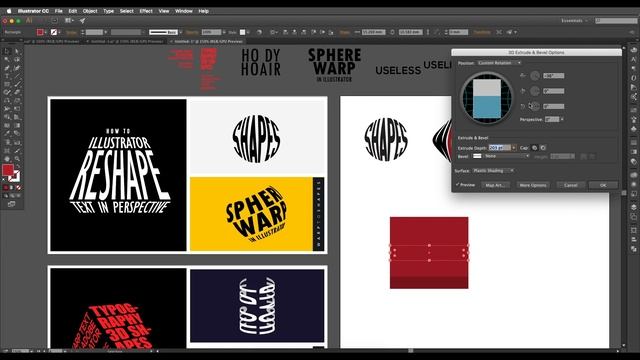Click the Recolor Artwork icon
640x360 pixels.
[x=259, y=32]
